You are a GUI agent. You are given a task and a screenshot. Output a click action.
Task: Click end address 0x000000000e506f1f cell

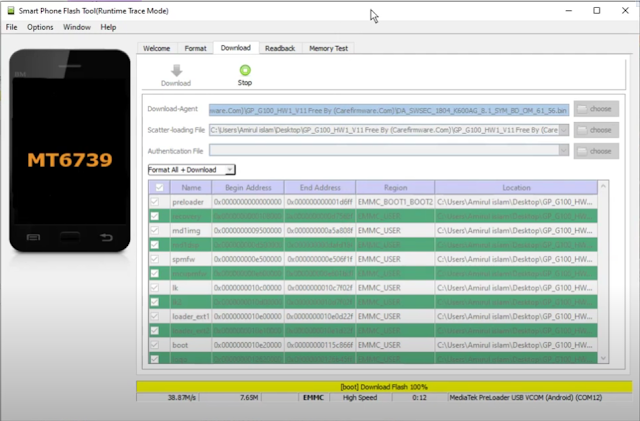320,259
